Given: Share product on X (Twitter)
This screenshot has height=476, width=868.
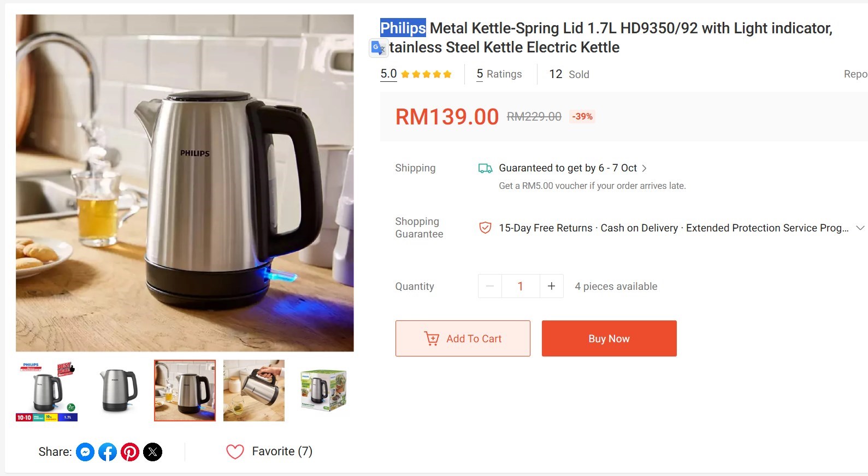Looking at the screenshot, I should 153,452.
